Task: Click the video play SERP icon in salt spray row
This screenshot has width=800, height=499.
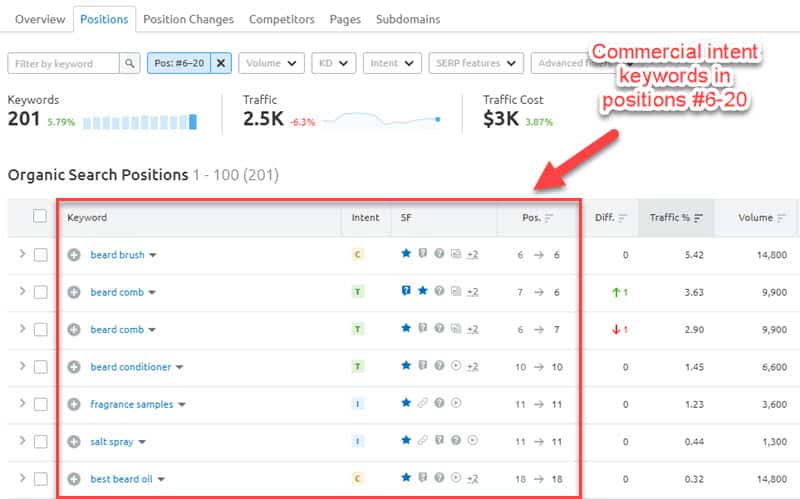Action: point(473,440)
